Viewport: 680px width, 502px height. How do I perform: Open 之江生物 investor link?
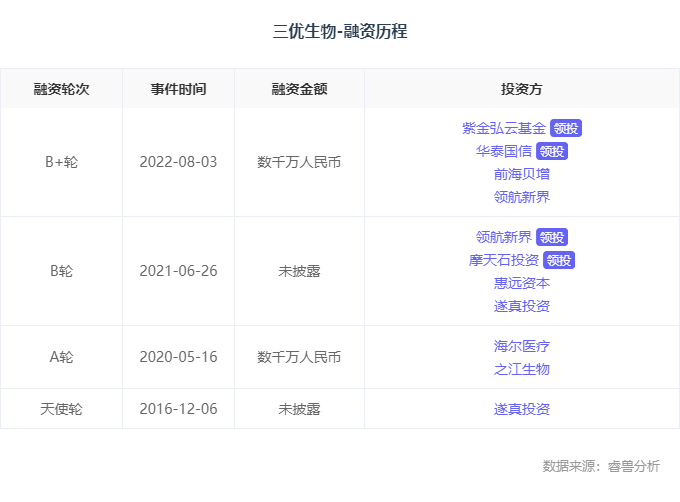pos(522,369)
